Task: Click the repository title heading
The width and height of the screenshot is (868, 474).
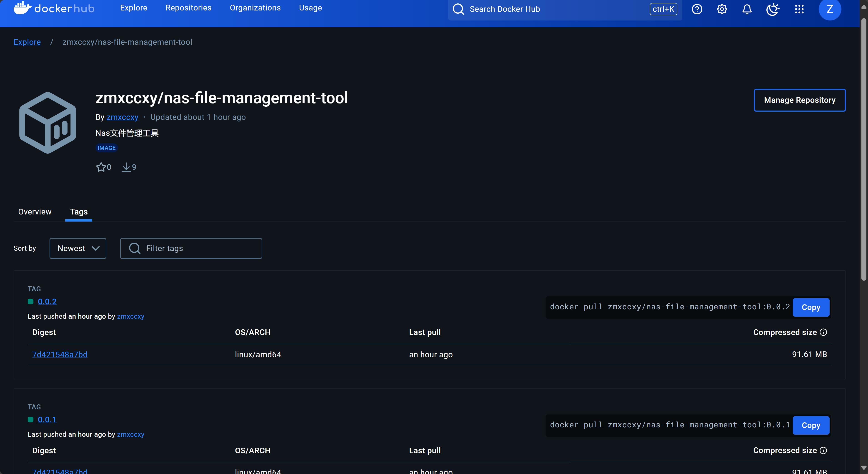Action: click(x=221, y=98)
